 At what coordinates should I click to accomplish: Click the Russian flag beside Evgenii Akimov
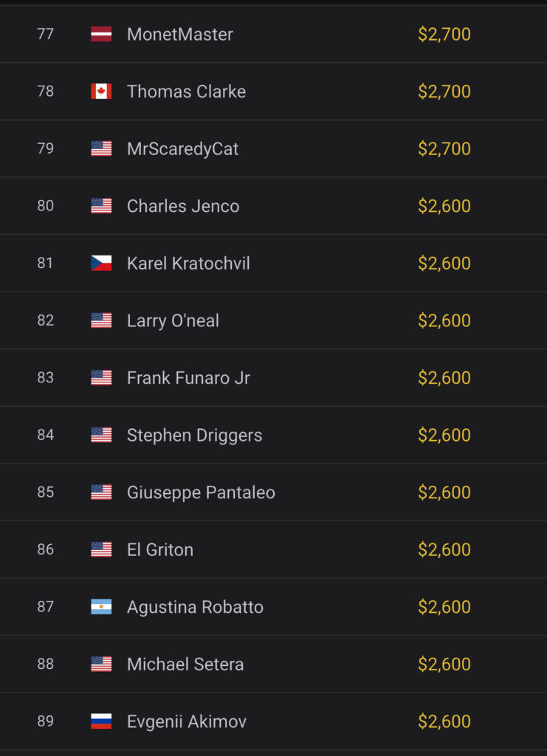pos(101,721)
